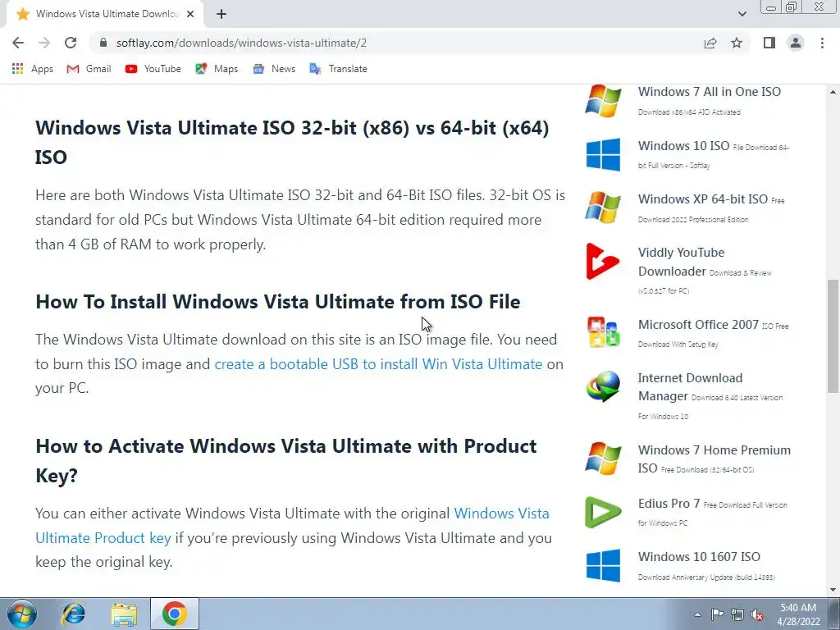Click the scrollbar down arrow
Image resolution: width=840 pixels, height=630 pixels.
[833, 591]
